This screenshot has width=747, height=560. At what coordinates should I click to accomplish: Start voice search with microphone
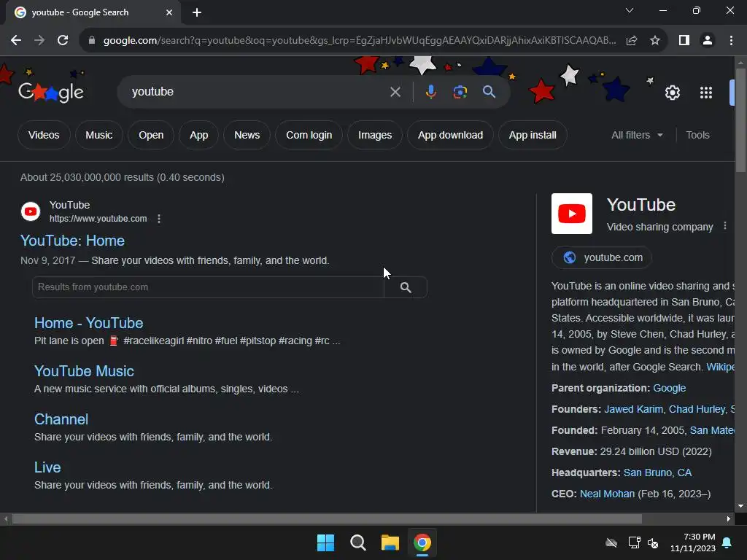[430, 91]
